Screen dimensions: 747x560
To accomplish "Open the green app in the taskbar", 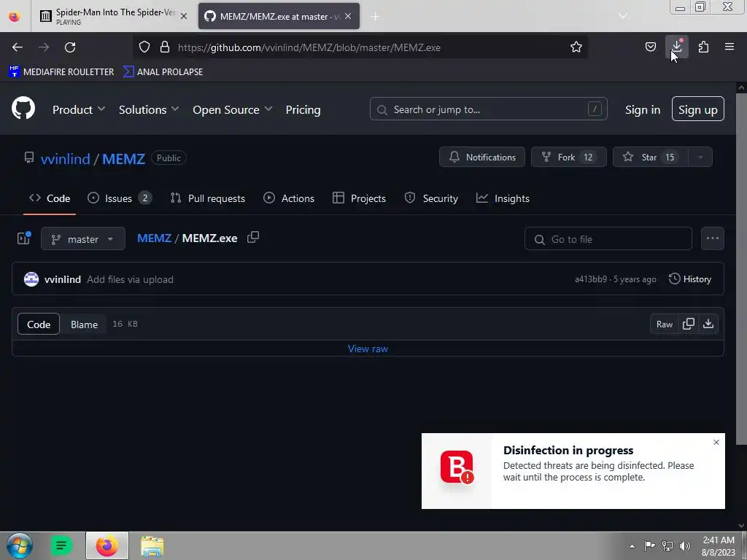I will pyautogui.click(x=61, y=545).
